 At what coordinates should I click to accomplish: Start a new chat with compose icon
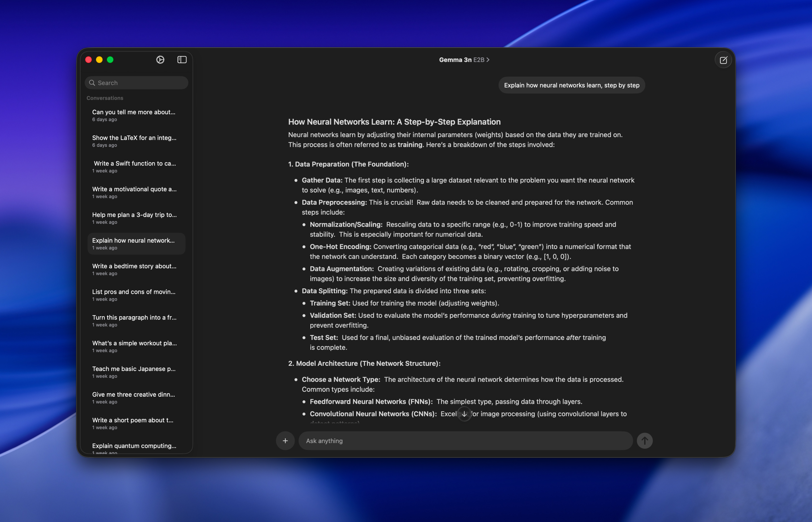tap(723, 60)
